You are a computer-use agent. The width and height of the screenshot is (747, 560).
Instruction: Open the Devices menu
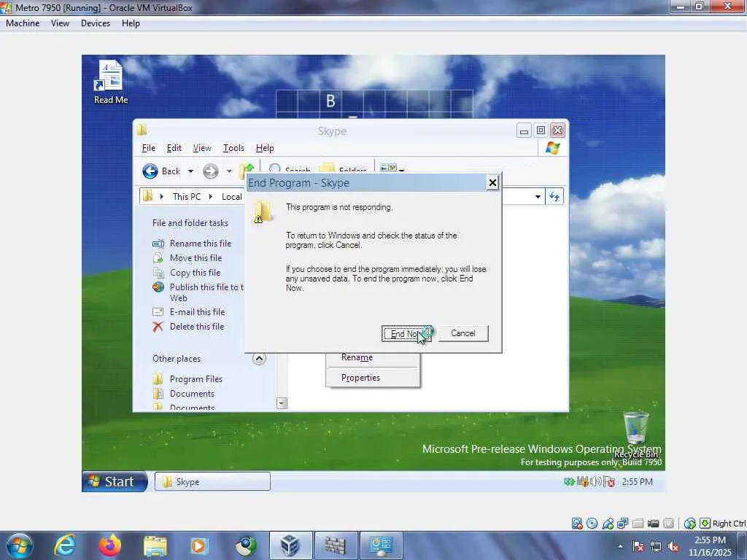(x=96, y=23)
